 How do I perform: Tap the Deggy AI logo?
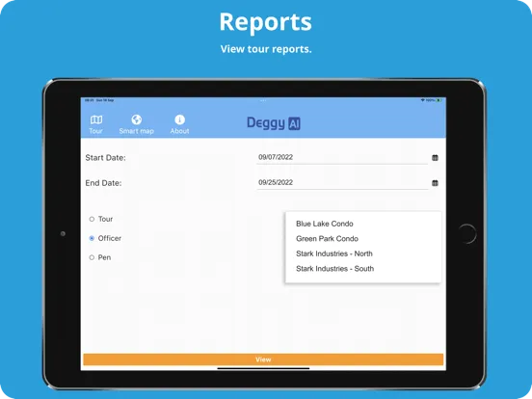(274, 122)
